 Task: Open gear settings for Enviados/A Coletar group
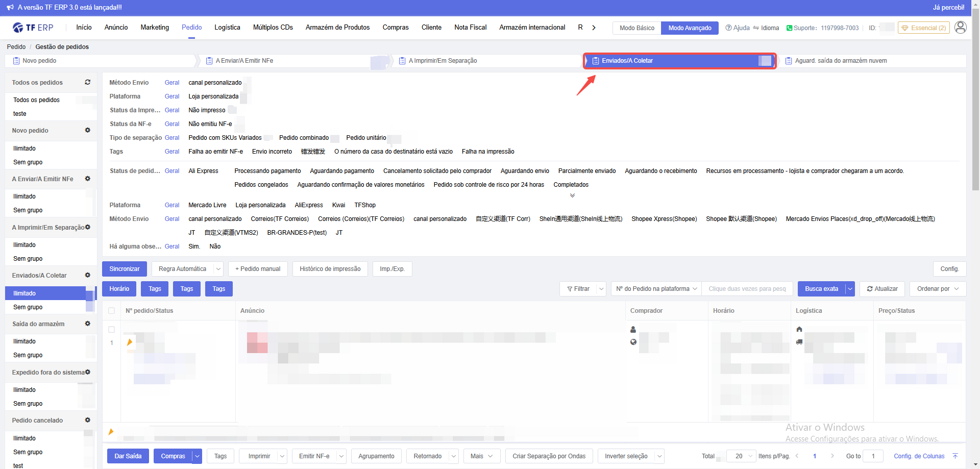[x=88, y=275]
